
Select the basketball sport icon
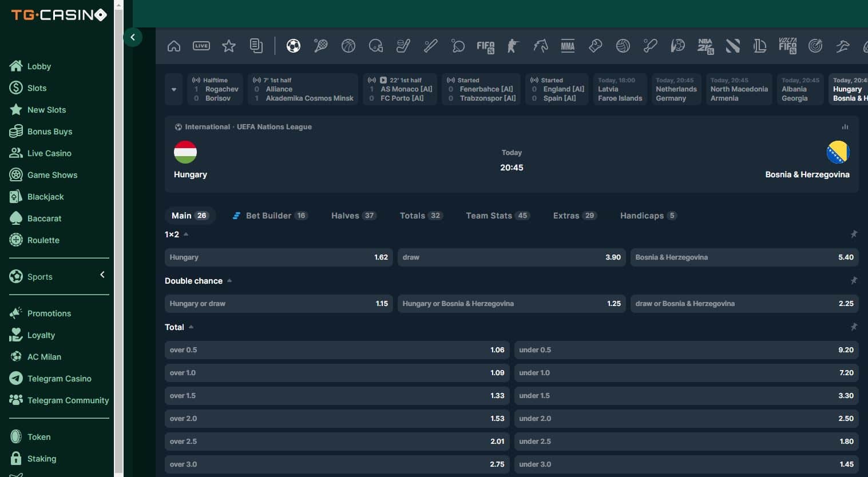(x=348, y=46)
